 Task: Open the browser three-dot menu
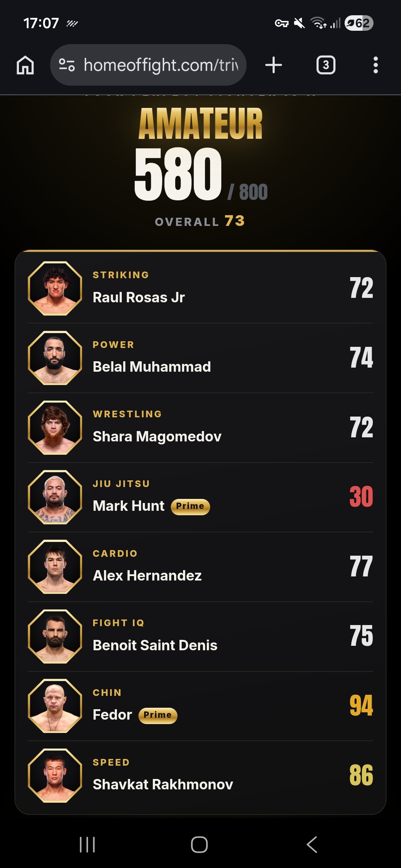tap(376, 65)
